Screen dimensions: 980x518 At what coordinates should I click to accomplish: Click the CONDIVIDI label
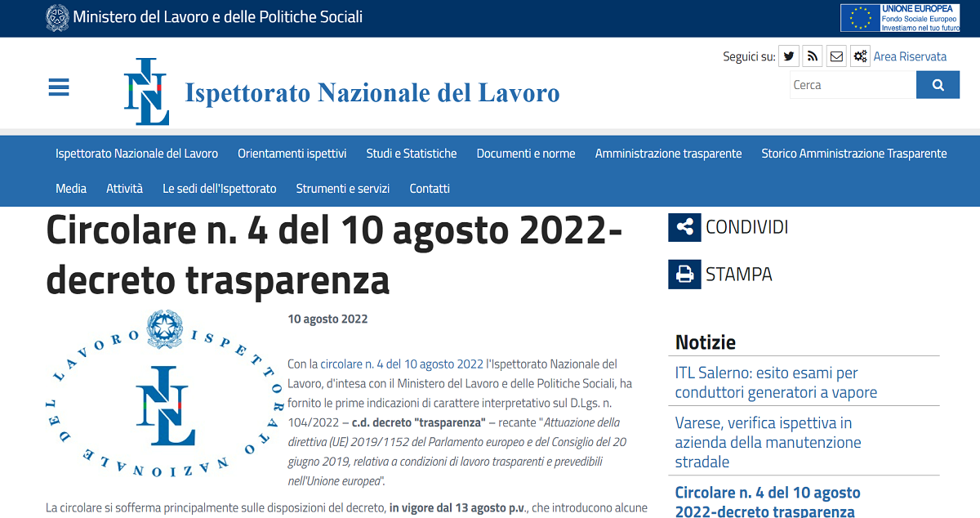(x=747, y=227)
